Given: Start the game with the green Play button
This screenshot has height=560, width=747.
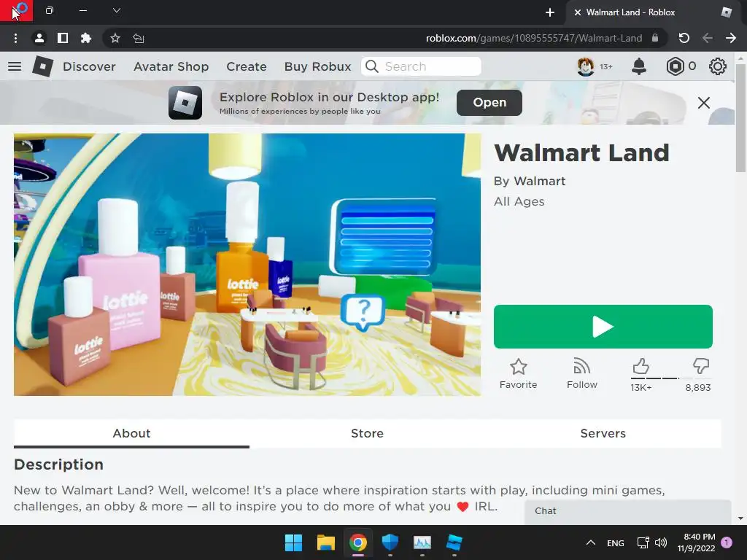Looking at the screenshot, I should coord(603,327).
